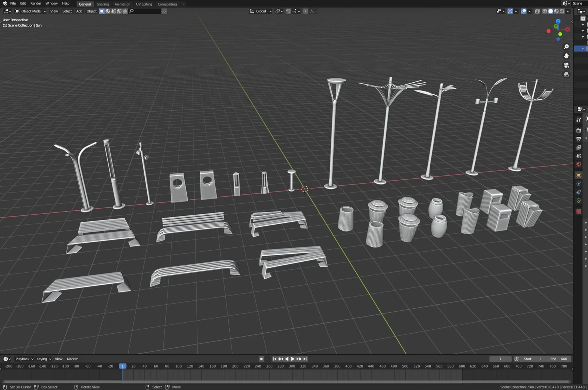
Task: Jump to end frame with timeline control
Action: coord(305,359)
